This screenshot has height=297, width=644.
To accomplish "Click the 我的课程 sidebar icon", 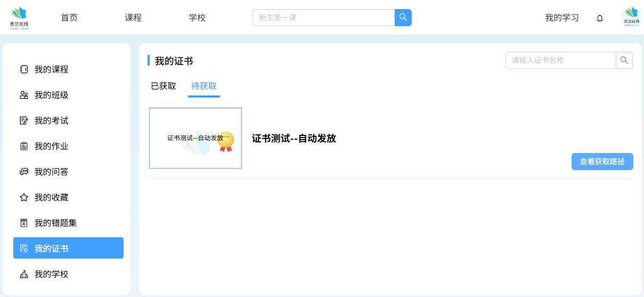I will (23, 69).
